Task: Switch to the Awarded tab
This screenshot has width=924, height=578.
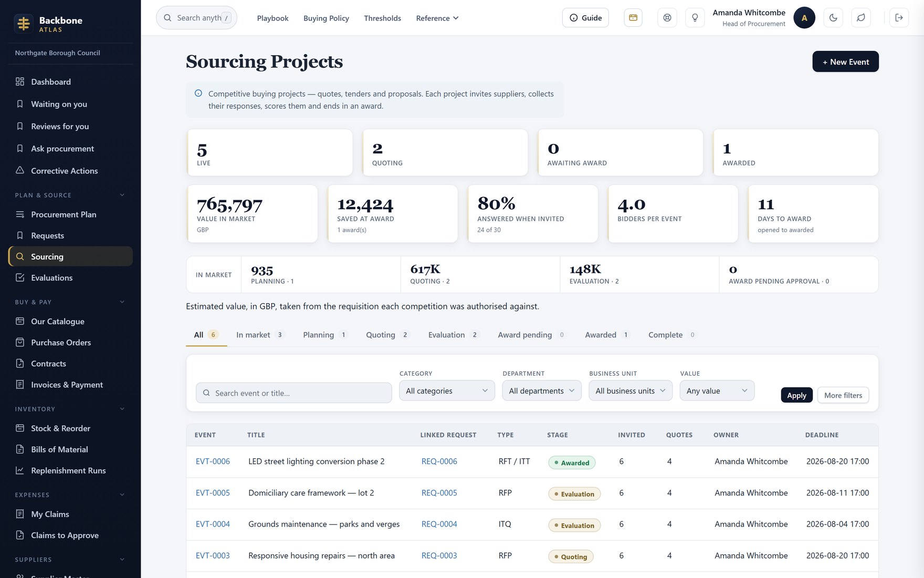Action: click(607, 335)
